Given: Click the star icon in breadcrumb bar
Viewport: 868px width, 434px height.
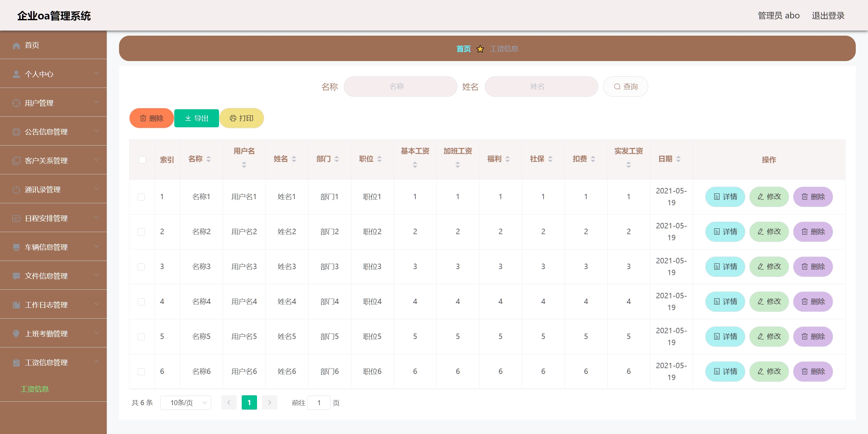Looking at the screenshot, I should 480,49.
